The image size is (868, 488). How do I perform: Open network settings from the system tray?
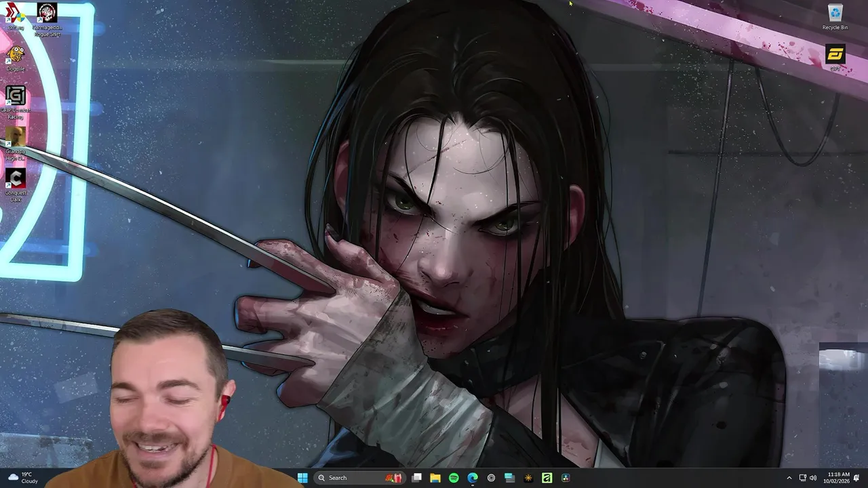click(803, 478)
